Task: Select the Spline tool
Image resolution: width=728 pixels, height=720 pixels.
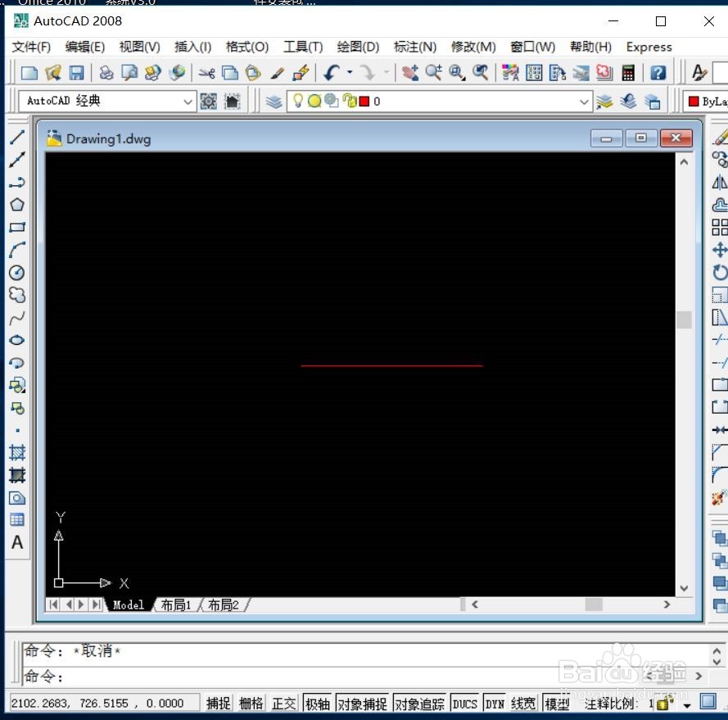Action: pyautogui.click(x=17, y=318)
